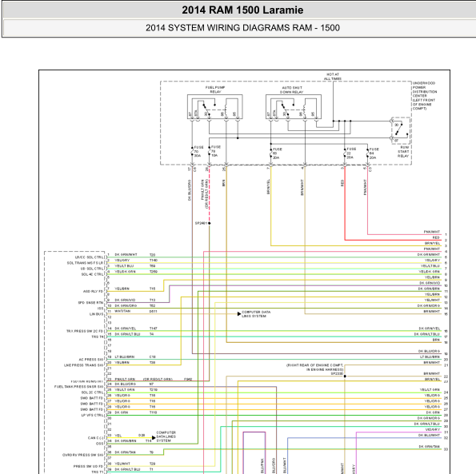Click the arrow beside CAN C Computer Data Lines
Screen dimensions: 476x474
(154, 437)
